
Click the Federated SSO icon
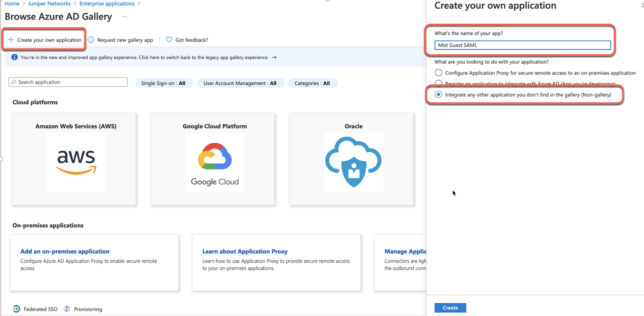coord(17,309)
